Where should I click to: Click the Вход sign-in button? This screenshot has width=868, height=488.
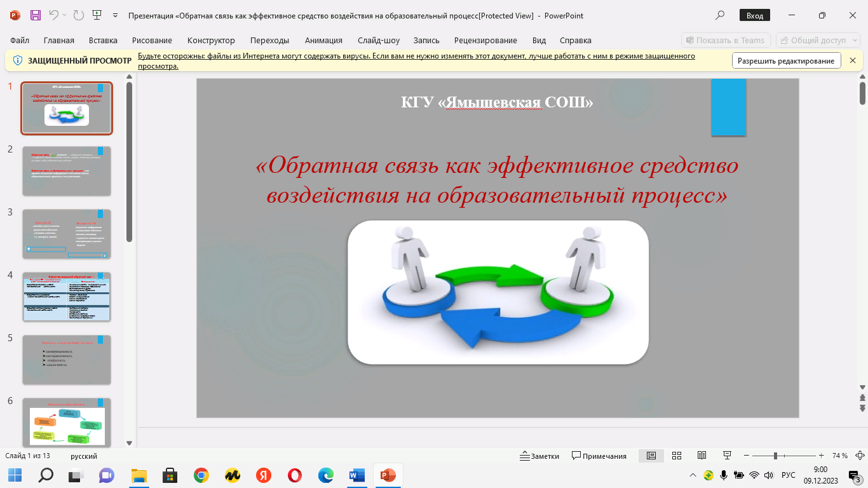[x=755, y=15]
